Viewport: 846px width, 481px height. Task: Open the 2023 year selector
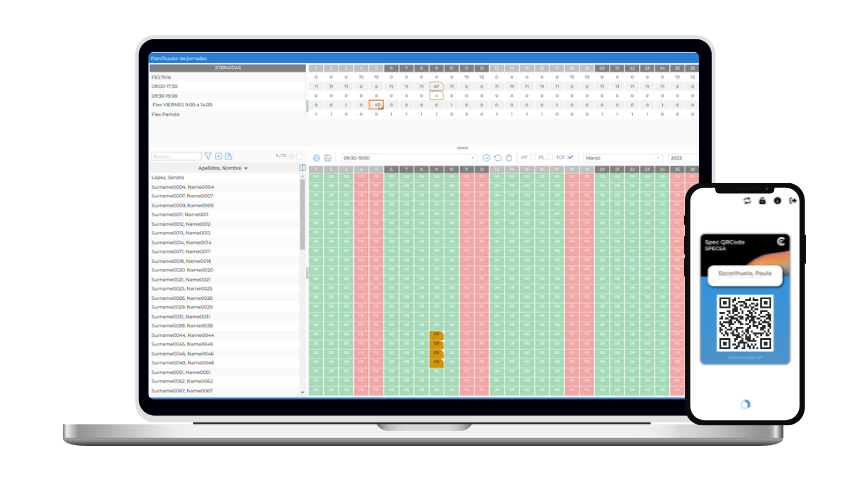(x=683, y=158)
